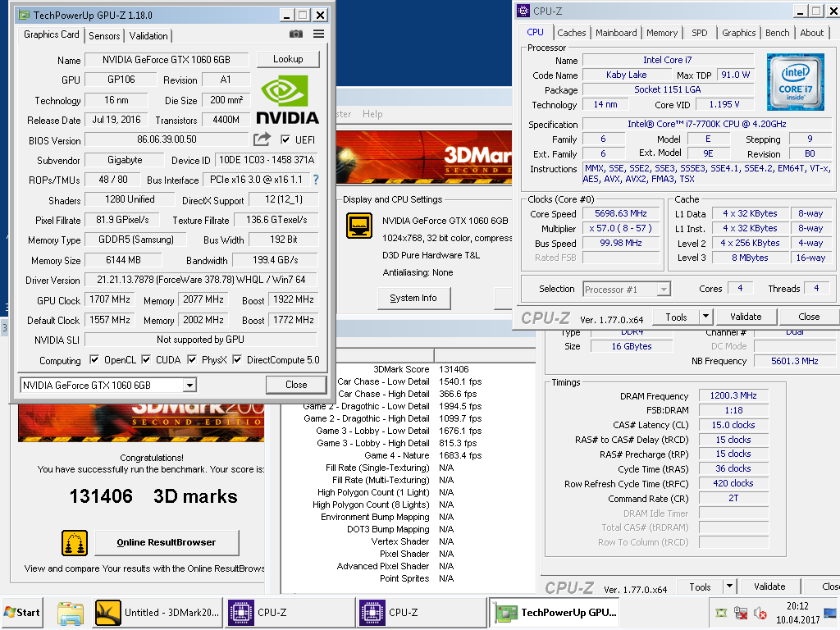The width and height of the screenshot is (840, 630).
Task: Open the Mainboard tab in CPU-Z
Action: pos(616,33)
